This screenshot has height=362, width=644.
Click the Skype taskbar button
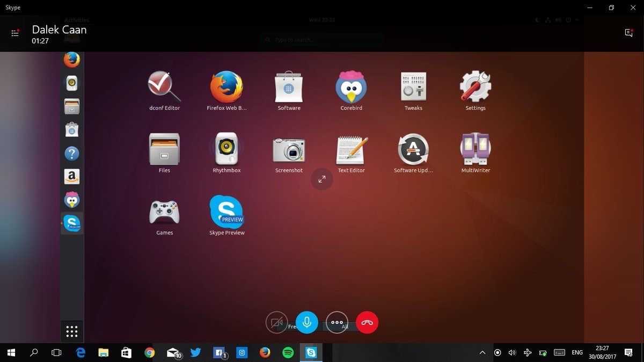pyautogui.click(x=311, y=352)
